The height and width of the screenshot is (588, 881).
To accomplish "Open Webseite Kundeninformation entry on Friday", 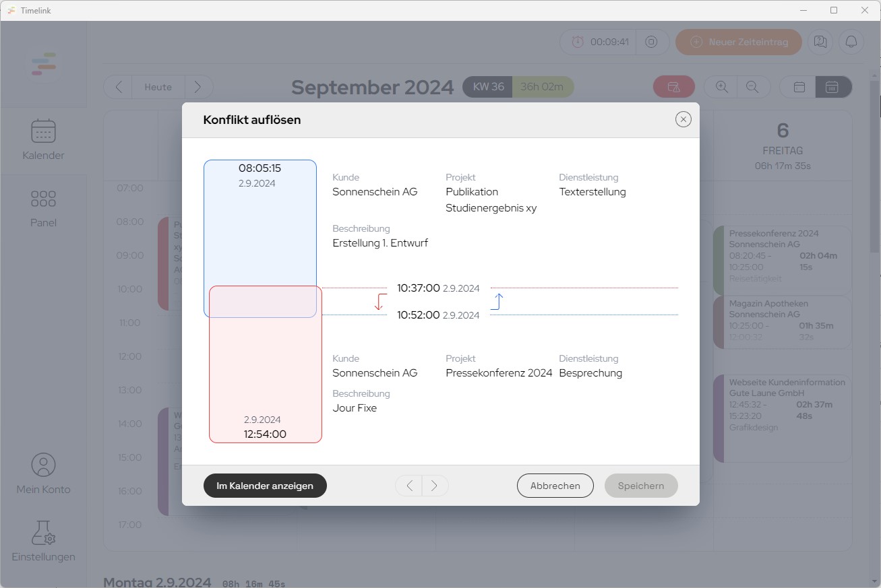I will 783,418.
